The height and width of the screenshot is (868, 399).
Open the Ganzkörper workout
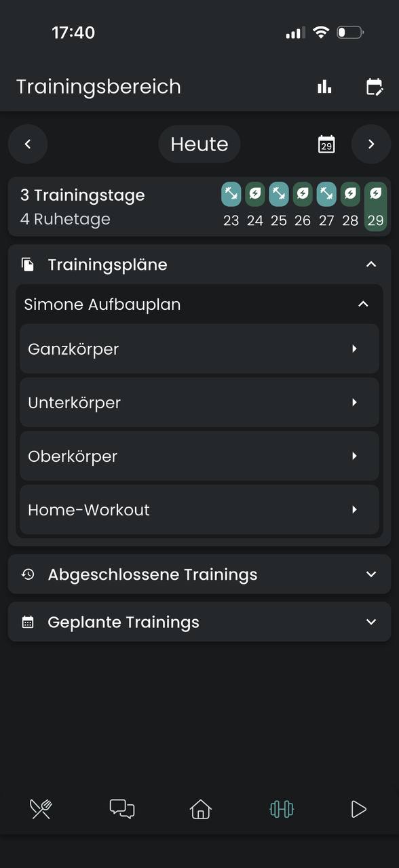[199, 349]
